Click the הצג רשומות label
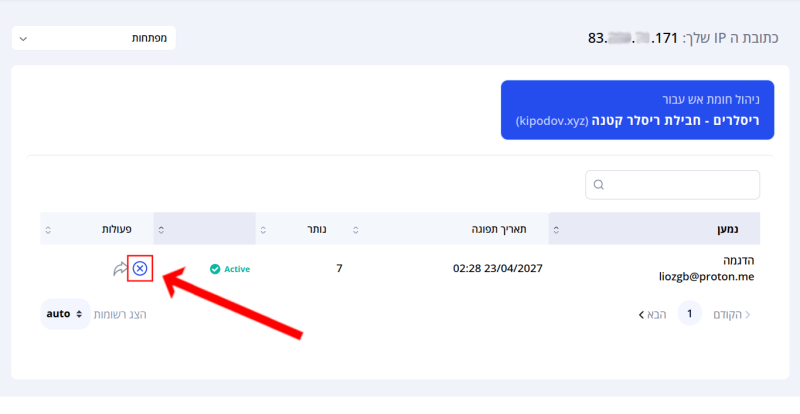 (120, 314)
